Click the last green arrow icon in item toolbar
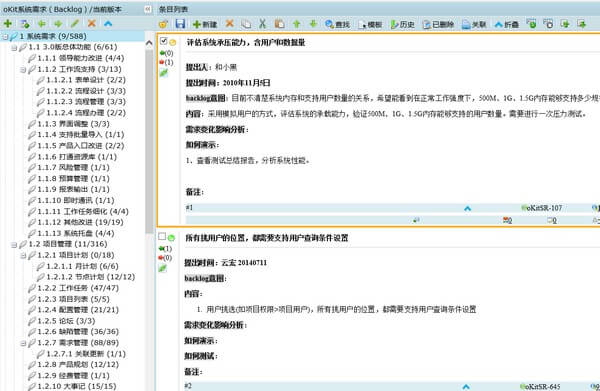This screenshot has width=600, height=391. coord(582,24)
